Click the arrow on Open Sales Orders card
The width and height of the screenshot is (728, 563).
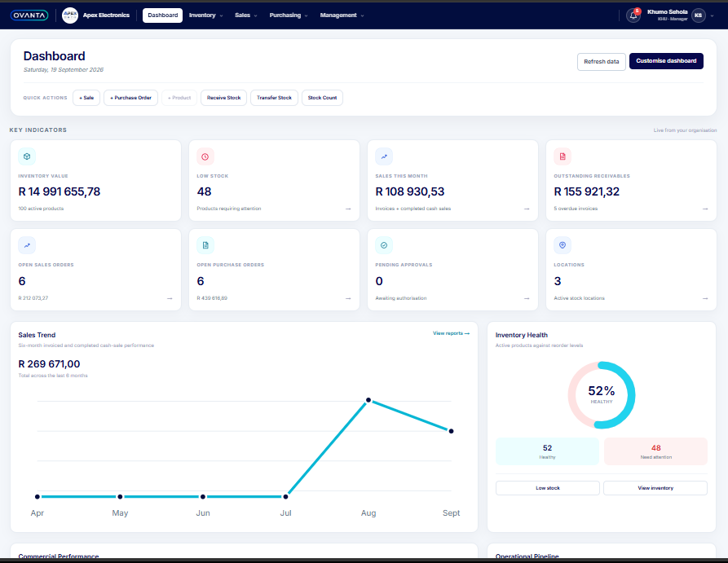click(x=170, y=298)
